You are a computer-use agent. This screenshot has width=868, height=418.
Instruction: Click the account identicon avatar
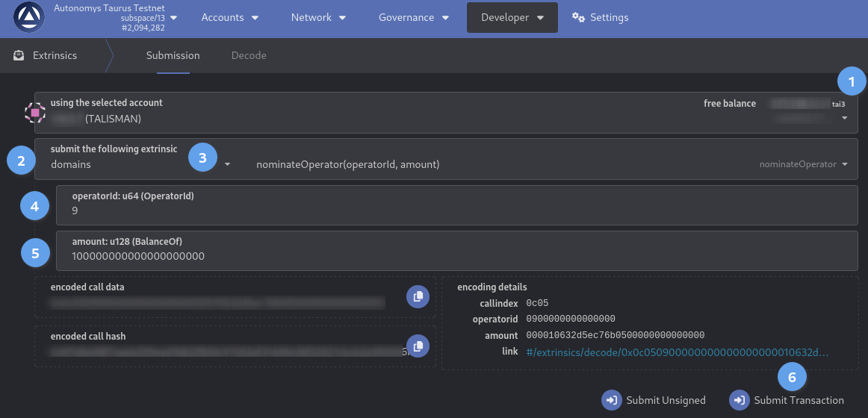pos(35,113)
